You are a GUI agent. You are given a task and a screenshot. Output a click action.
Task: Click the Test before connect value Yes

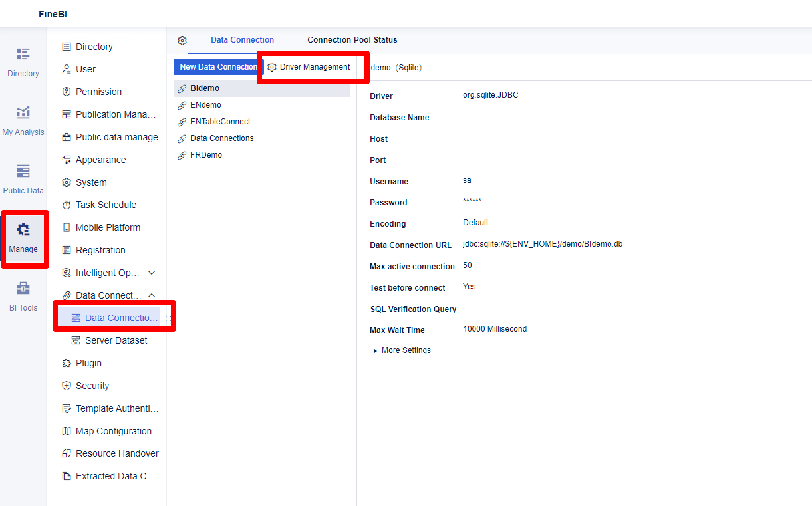[x=470, y=287]
